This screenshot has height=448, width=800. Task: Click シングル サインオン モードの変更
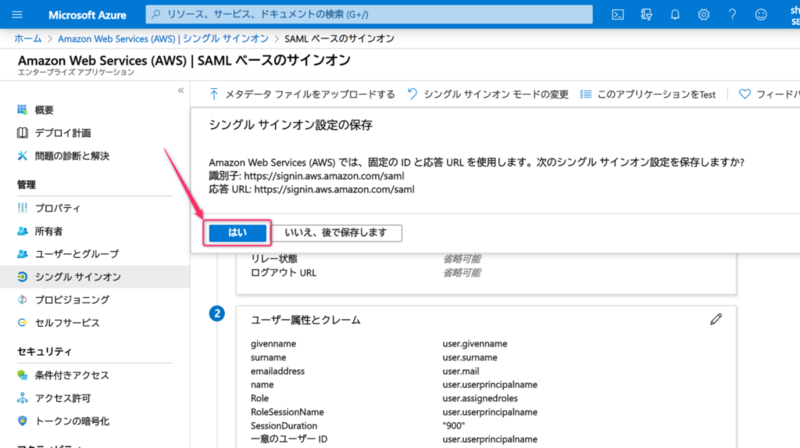pyautogui.click(x=488, y=94)
